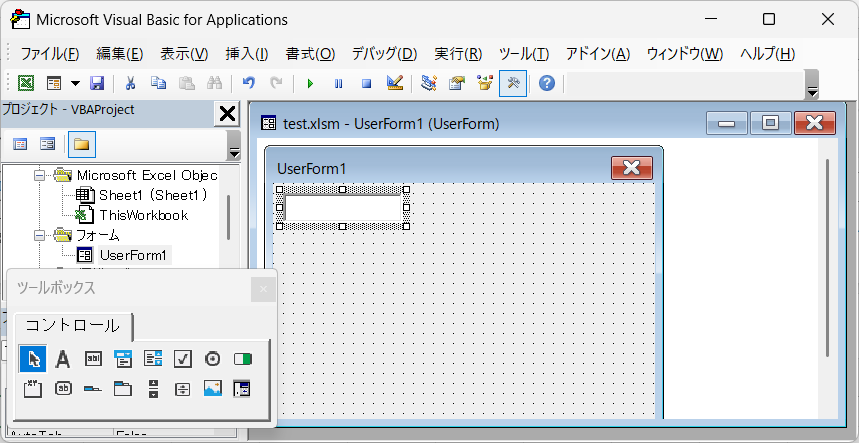The image size is (859, 443).
Task: Open the アドイン(A) menu
Action: 598,54
